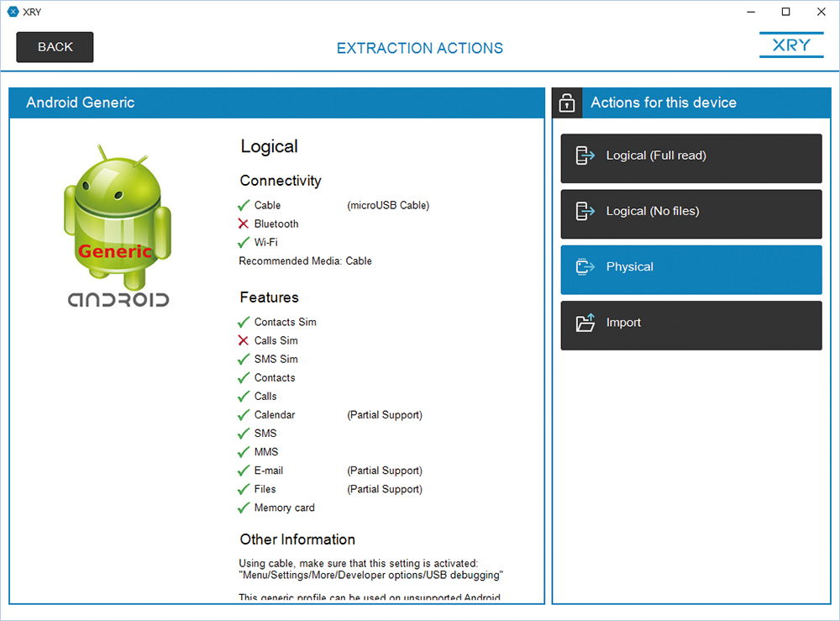Screen dimensions: 840x621
Task: Click the 'E-mail' feature label
Action: (269, 471)
